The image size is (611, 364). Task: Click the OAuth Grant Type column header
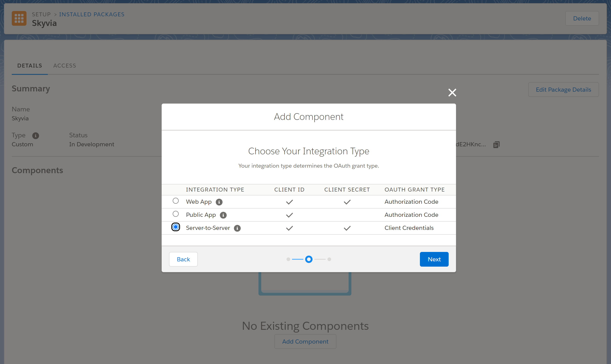415,190
